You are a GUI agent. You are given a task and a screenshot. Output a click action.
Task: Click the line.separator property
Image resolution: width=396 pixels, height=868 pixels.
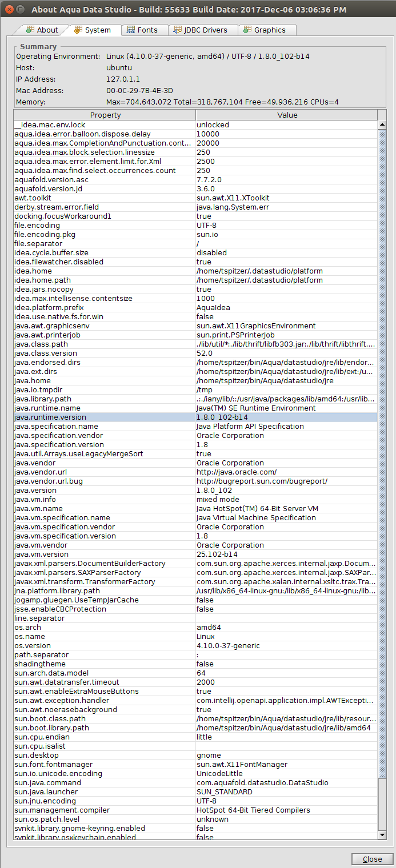195,618
